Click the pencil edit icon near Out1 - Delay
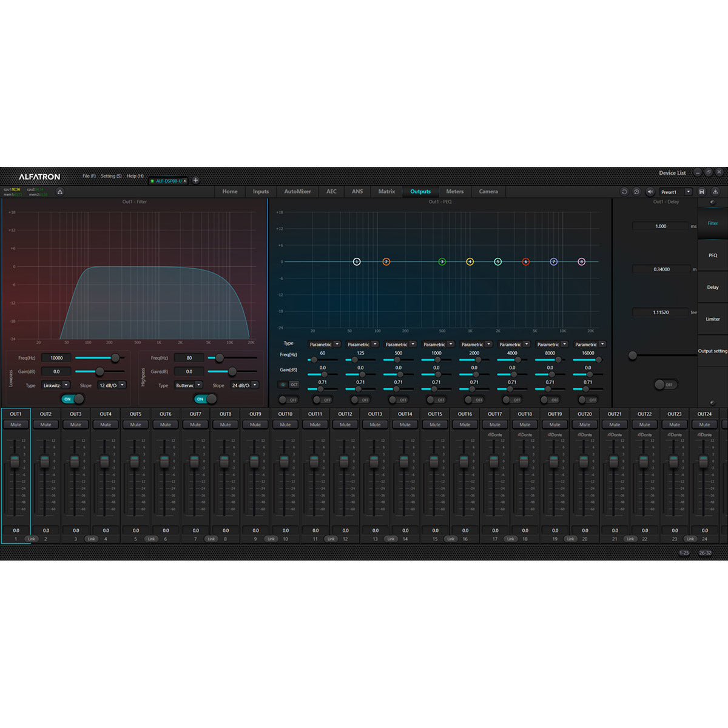 coord(713,202)
